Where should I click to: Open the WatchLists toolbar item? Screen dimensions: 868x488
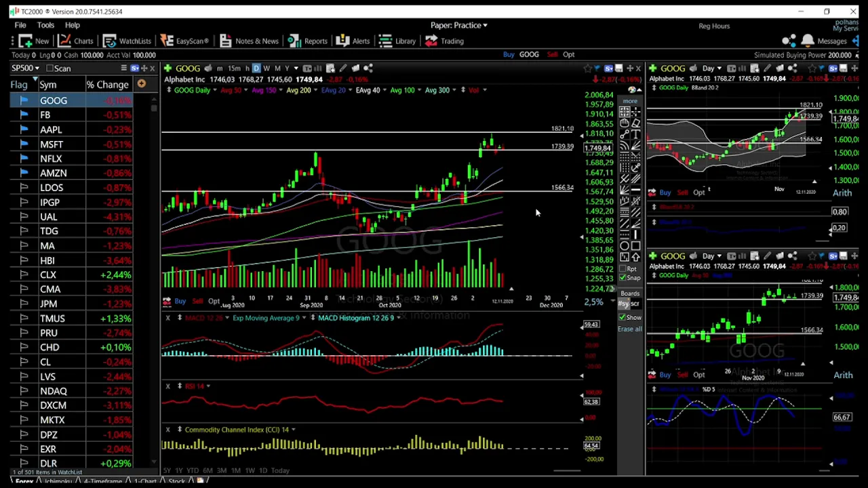coord(127,41)
